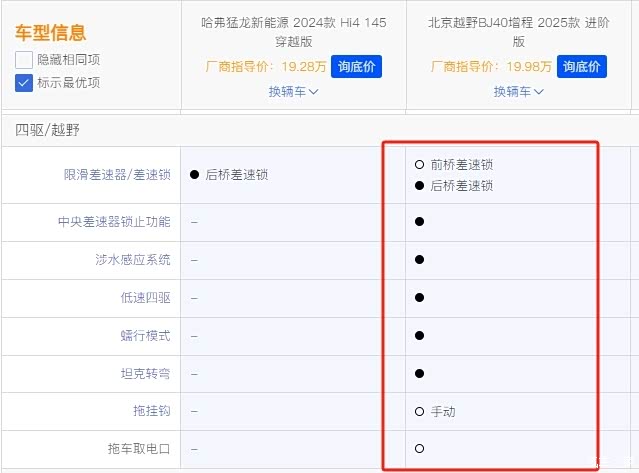Click the solid dot in 涉水感应系统 row
The height and width of the screenshot is (473, 639).
pyautogui.click(x=420, y=260)
